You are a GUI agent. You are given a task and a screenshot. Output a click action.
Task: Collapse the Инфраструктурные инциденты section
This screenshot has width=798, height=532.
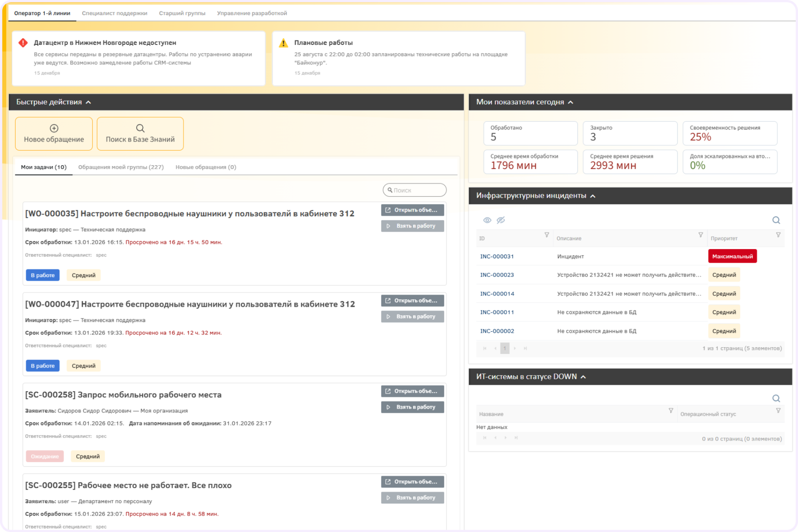pyautogui.click(x=593, y=196)
